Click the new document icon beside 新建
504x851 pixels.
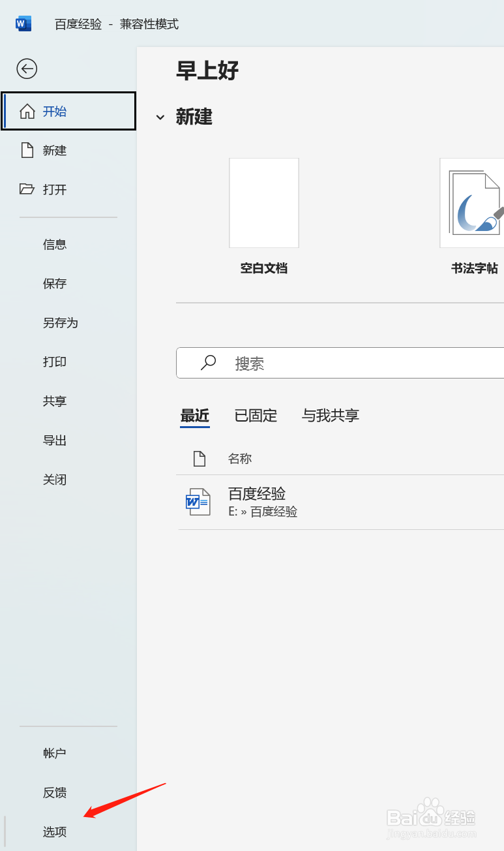[27, 151]
